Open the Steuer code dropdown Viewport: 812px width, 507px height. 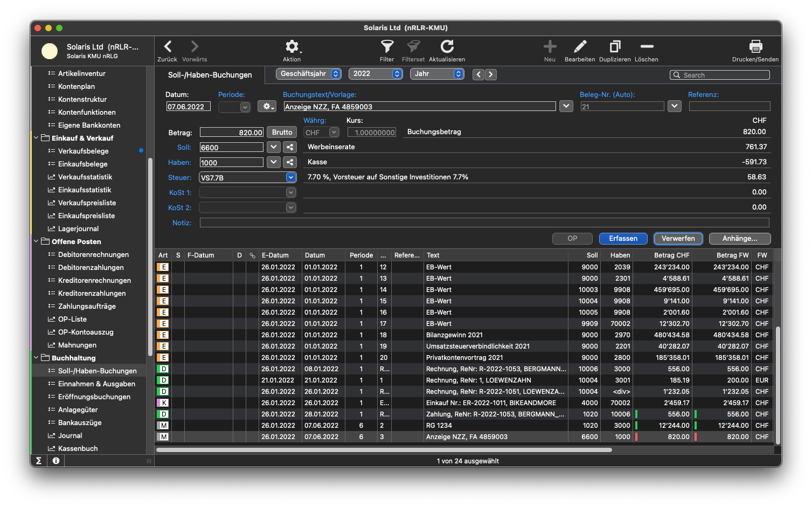(291, 177)
